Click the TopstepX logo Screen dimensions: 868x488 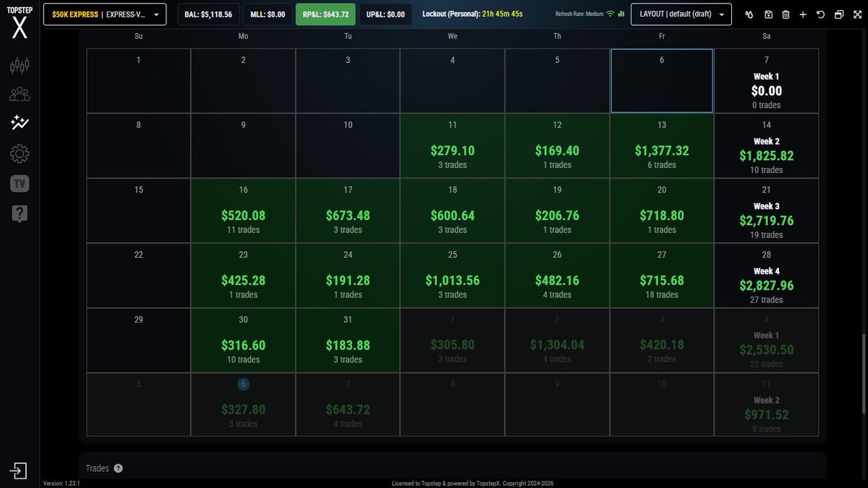click(x=20, y=24)
